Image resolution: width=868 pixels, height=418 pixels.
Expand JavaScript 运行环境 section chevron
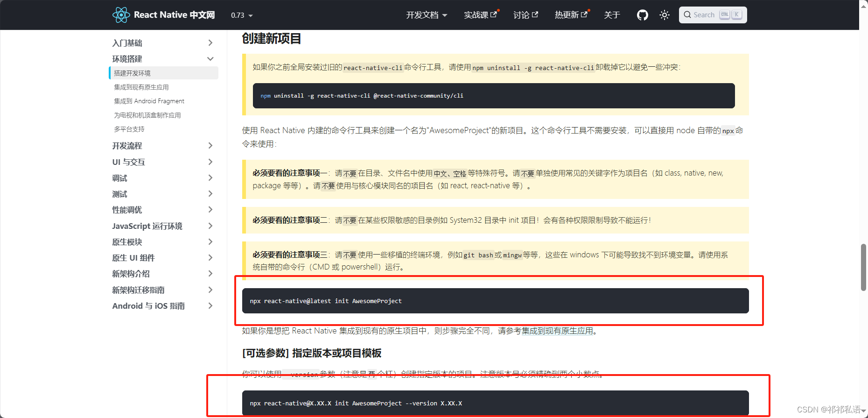coord(210,226)
